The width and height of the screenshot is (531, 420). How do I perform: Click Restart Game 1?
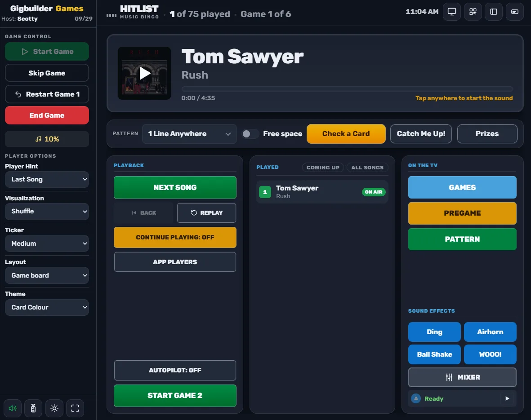click(47, 94)
